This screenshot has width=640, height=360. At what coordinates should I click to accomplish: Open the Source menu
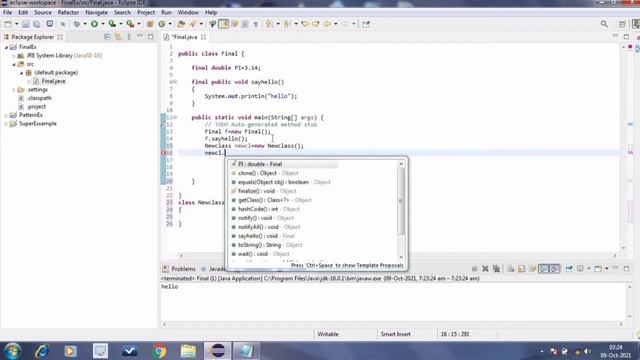(43, 13)
